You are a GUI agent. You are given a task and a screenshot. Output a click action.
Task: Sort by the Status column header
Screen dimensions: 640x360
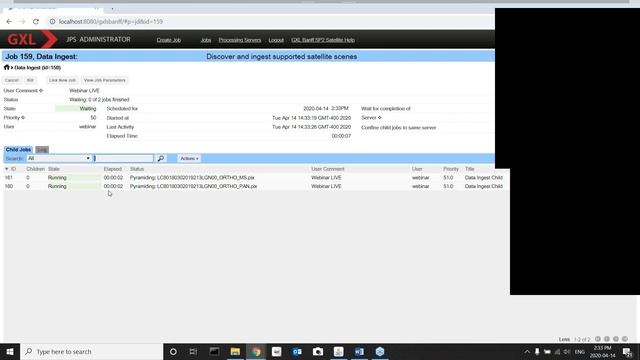[137, 169]
